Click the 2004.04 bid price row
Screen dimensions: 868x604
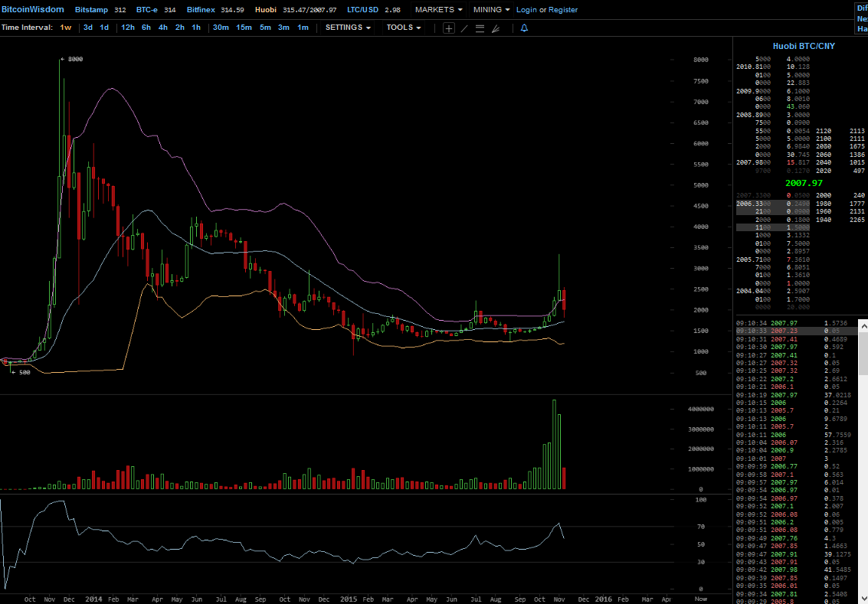pyautogui.click(x=773, y=291)
